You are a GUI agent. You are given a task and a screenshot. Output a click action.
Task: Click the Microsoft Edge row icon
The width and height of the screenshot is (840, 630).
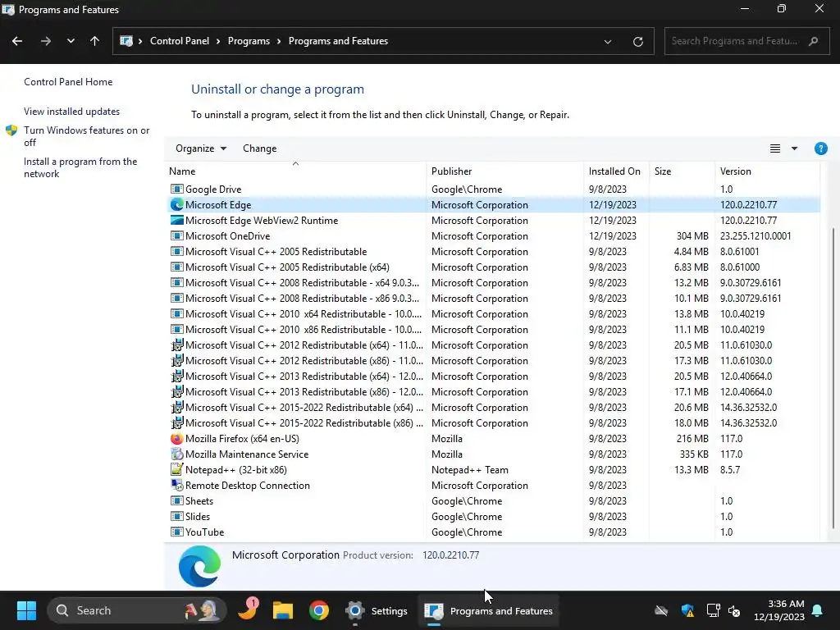pos(177,204)
